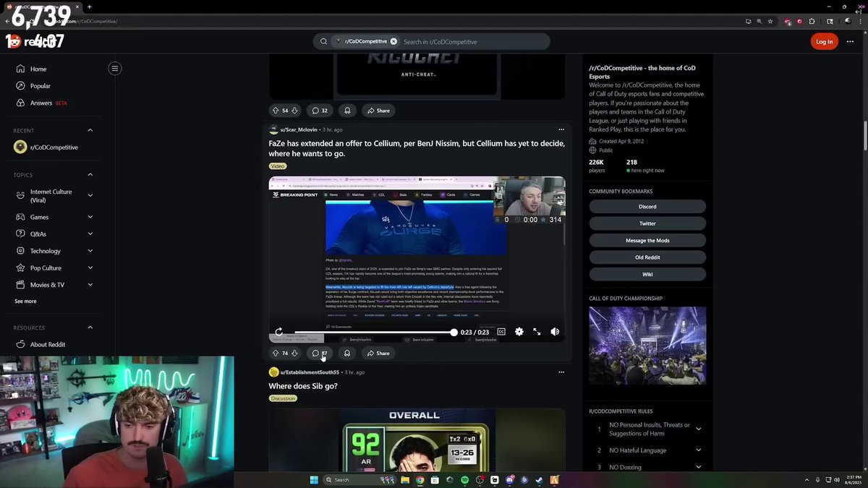Upvote the FaZe Cellium offer post
868x488 pixels.
point(276,354)
